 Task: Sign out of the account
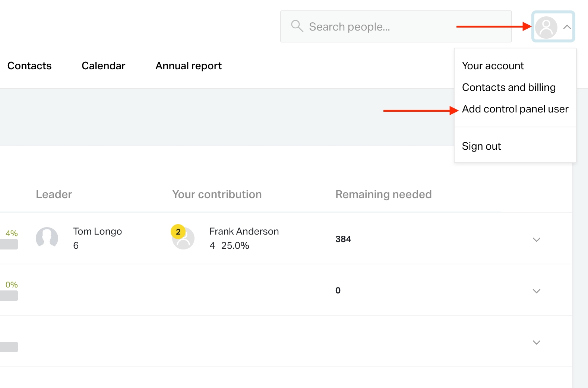(x=481, y=146)
